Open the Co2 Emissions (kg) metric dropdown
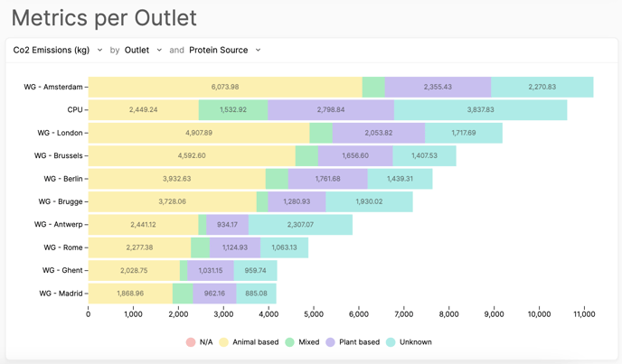The height and width of the screenshot is (364, 622). pyautogui.click(x=58, y=51)
